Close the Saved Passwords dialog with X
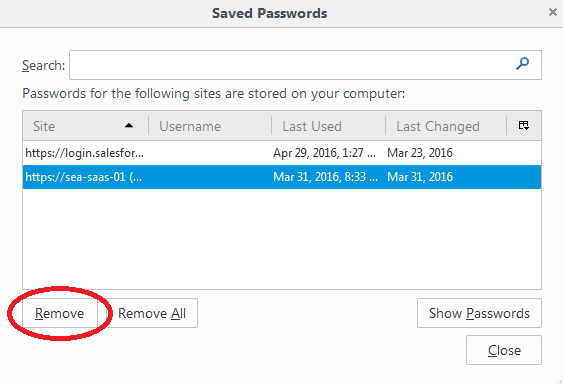The height and width of the screenshot is (384, 563). pyautogui.click(x=553, y=13)
